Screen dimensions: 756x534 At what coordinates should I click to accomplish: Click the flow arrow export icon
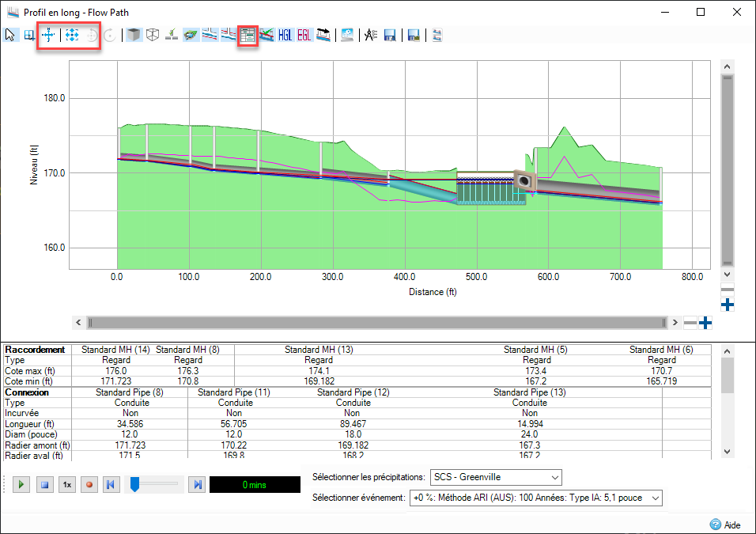click(323, 36)
